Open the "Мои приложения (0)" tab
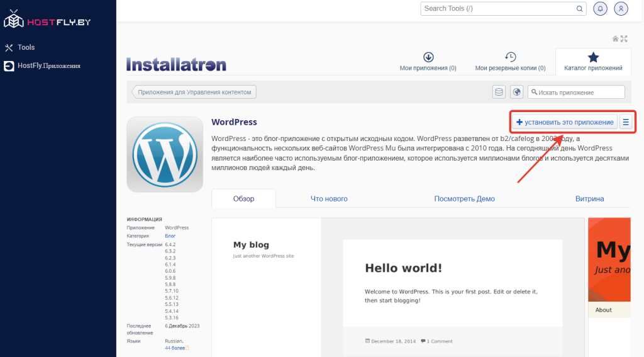Viewport: 644px width, 357px height. (x=428, y=62)
